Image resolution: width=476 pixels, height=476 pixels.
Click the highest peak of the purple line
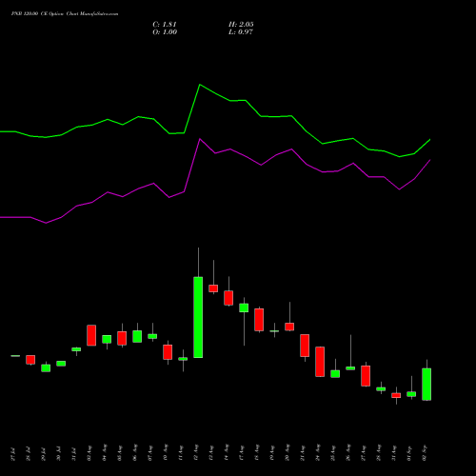click(x=200, y=139)
